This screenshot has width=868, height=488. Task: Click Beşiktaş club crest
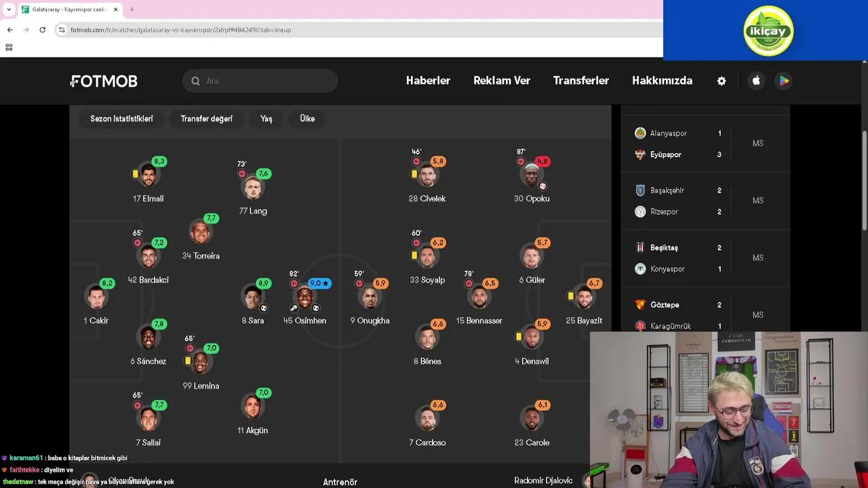pyautogui.click(x=640, y=247)
